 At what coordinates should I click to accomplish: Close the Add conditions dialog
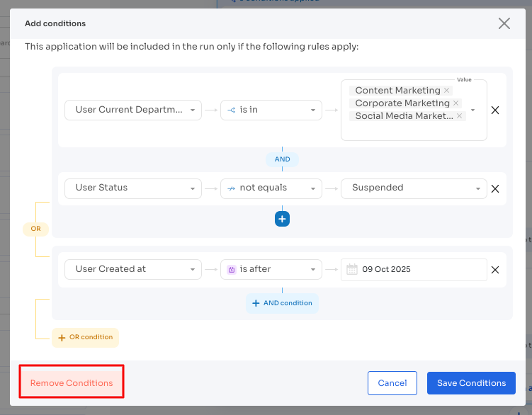pos(504,23)
